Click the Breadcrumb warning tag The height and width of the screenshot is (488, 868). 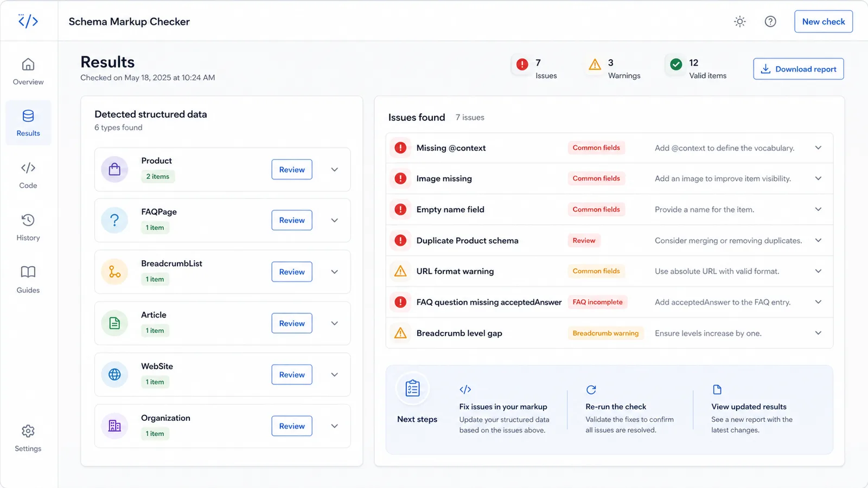(x=605, y=333)
